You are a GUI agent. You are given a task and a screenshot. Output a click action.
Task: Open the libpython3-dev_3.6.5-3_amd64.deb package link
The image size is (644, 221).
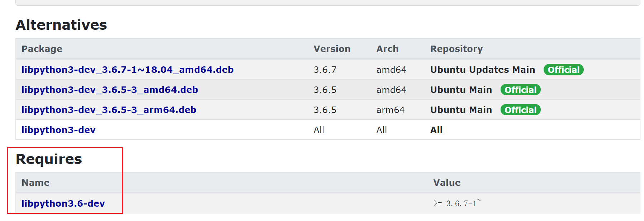(110, 90)
